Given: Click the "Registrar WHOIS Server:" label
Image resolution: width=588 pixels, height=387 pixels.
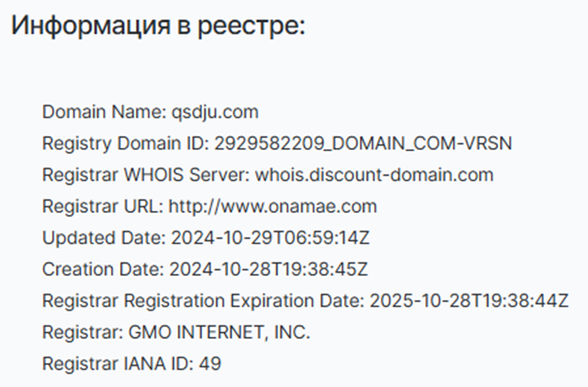Looking at the screenshot, I should 143,175.
